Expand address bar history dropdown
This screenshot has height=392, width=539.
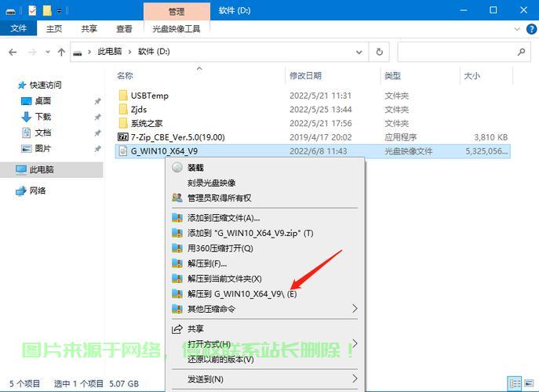tap(359, 53)
